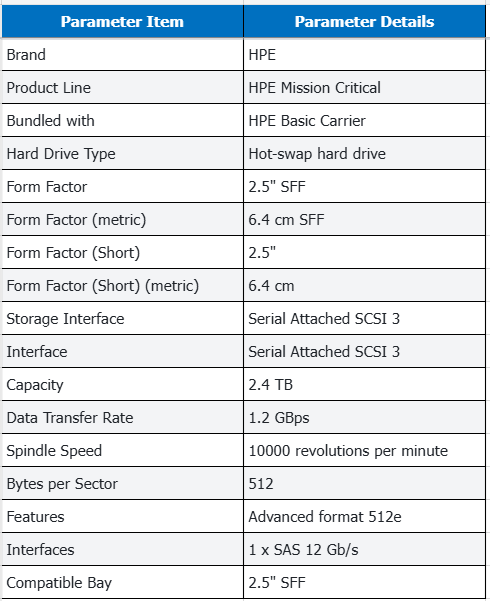Click the Parameter Item column header
Image resolution: width=490 pixels, height=601 pixels.
pyautogui.click(x=122, y=21)
